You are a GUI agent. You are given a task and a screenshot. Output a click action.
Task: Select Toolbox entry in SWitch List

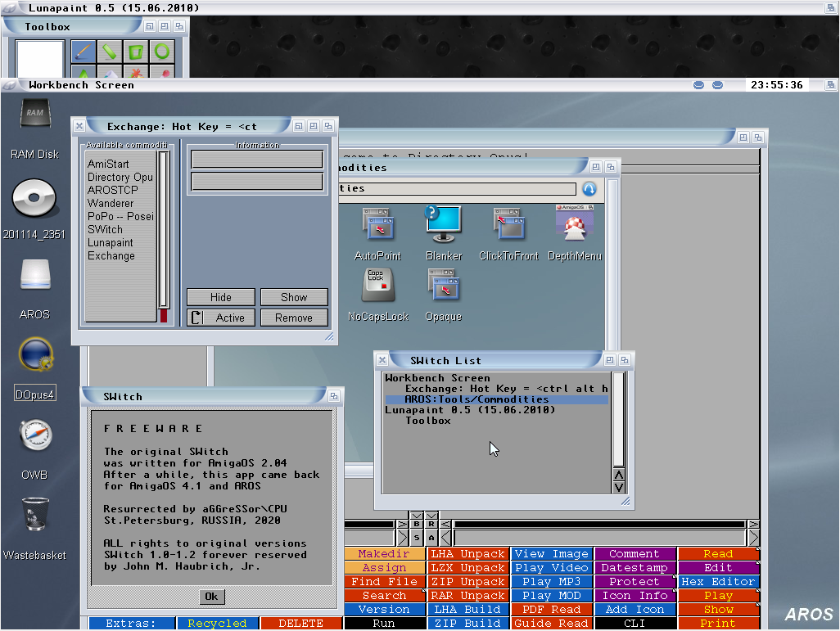pyautogui.click(x=497, y=421)
